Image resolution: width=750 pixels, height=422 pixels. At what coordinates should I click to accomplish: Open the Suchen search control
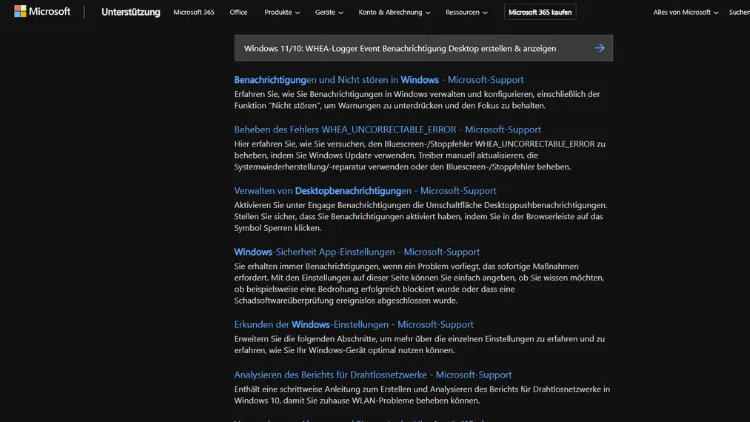coord(739,12)
